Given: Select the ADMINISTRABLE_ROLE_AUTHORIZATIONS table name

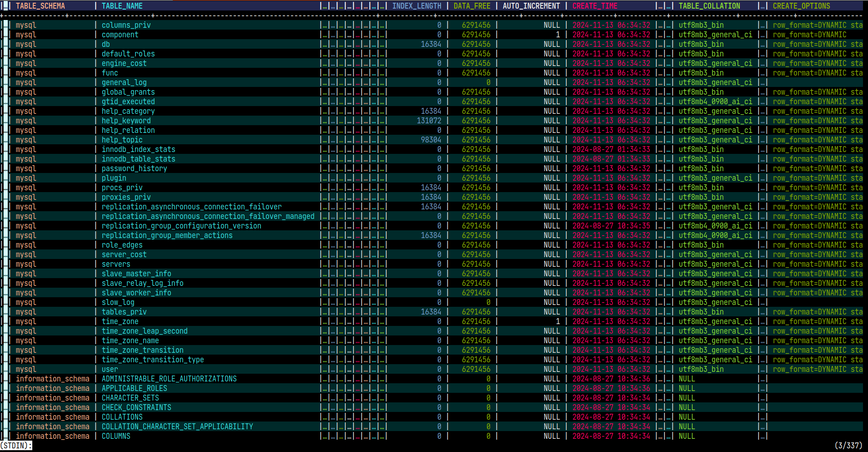Looking at the screenshot, I should [x=169, y=379].
